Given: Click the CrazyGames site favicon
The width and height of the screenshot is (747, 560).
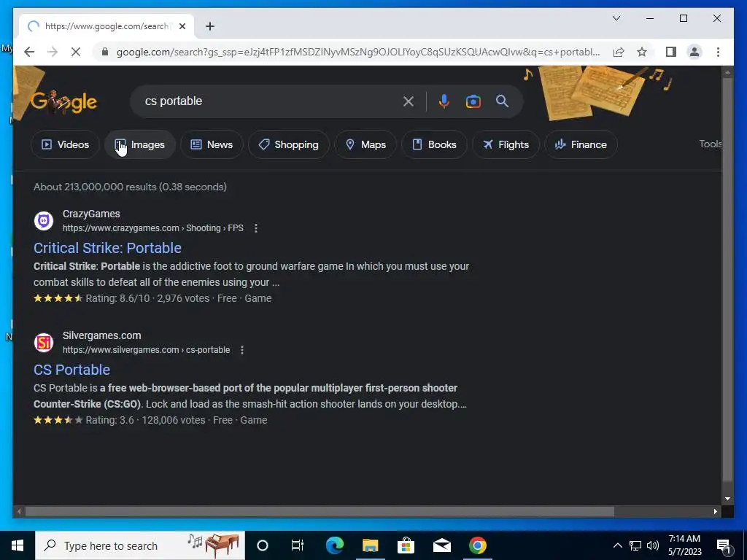Looking at the screenshot, I should (43, 221).
